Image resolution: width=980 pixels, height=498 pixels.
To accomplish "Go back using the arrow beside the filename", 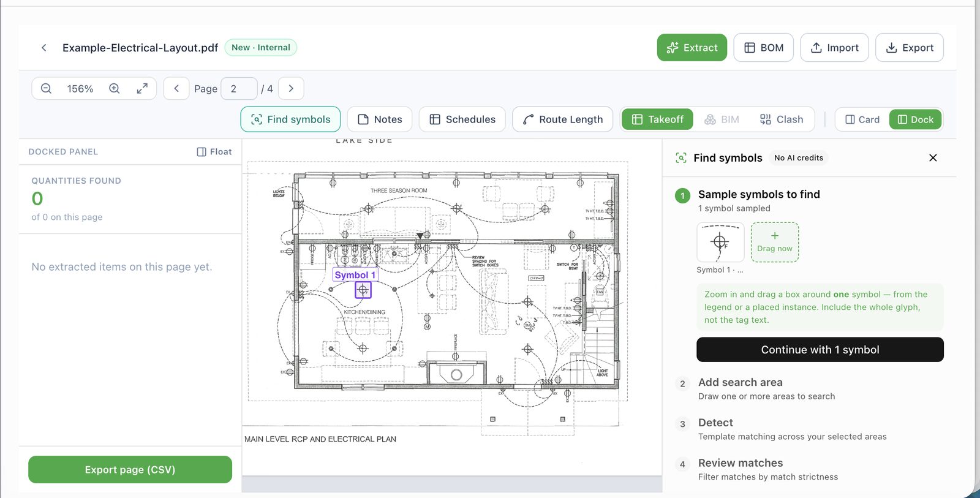I will click(x=44, y=48).
